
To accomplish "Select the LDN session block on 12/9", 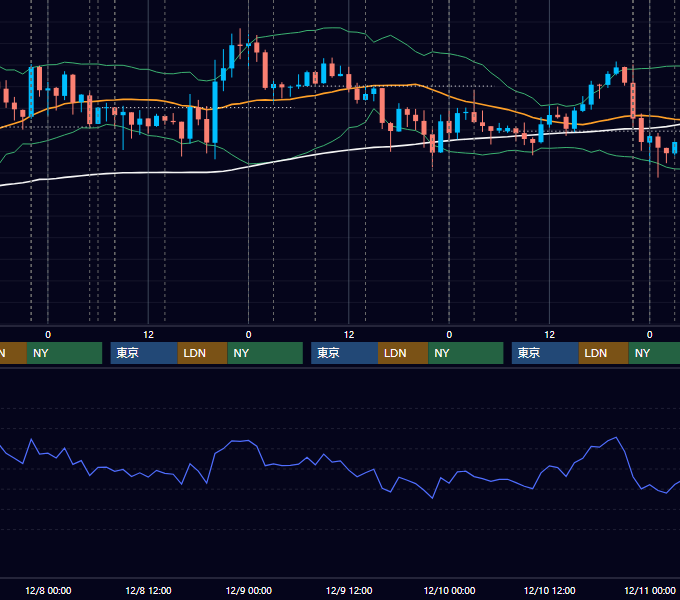I will tap(403, 353).
